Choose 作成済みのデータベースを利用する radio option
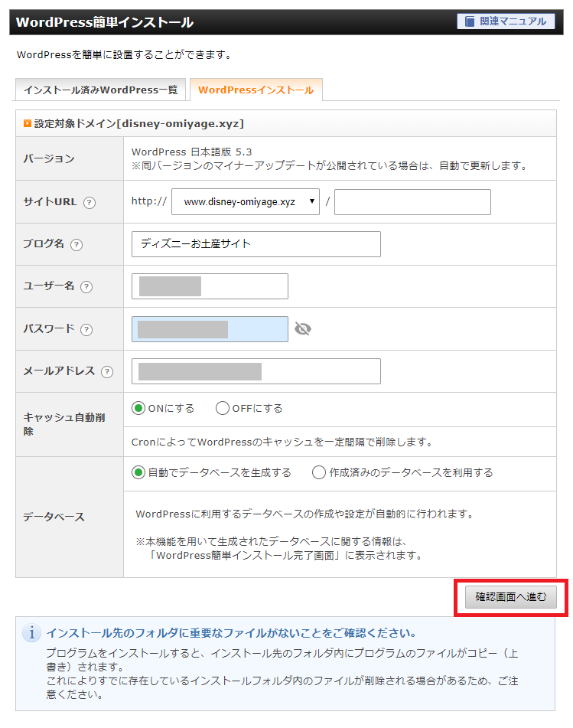 pos(319,472)
